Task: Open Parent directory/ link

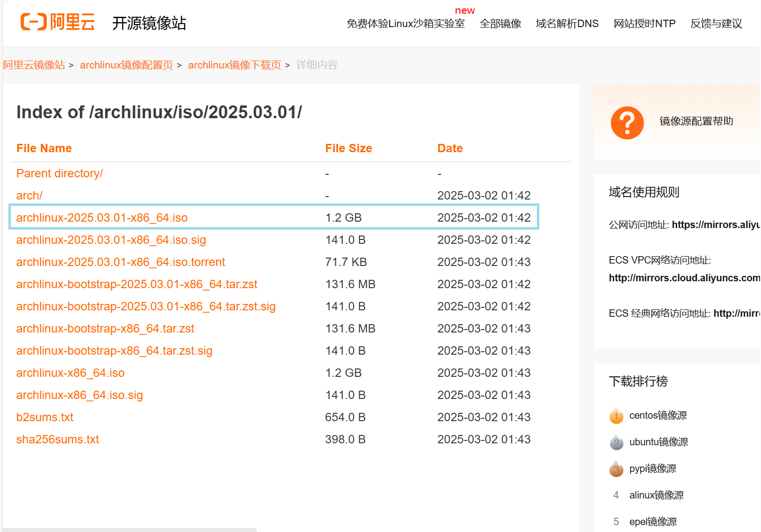Action: click(x=60, y=173)
